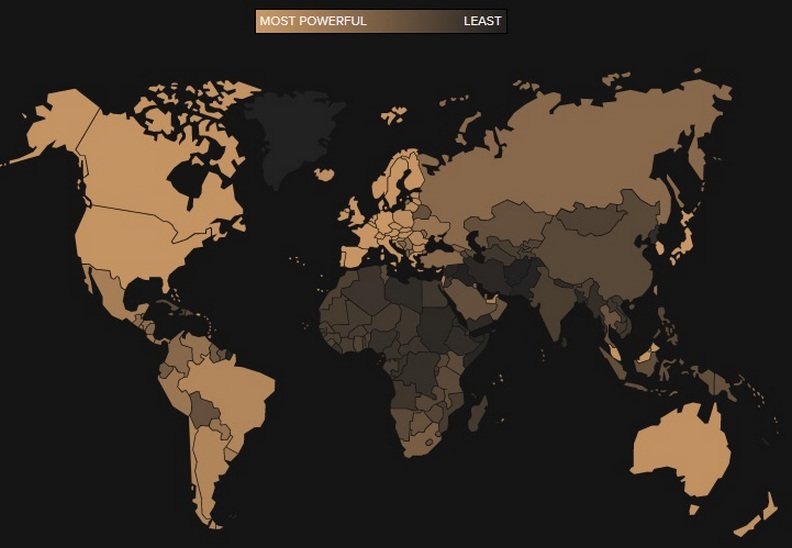Select Iceland on the world map

pos(324,173)
